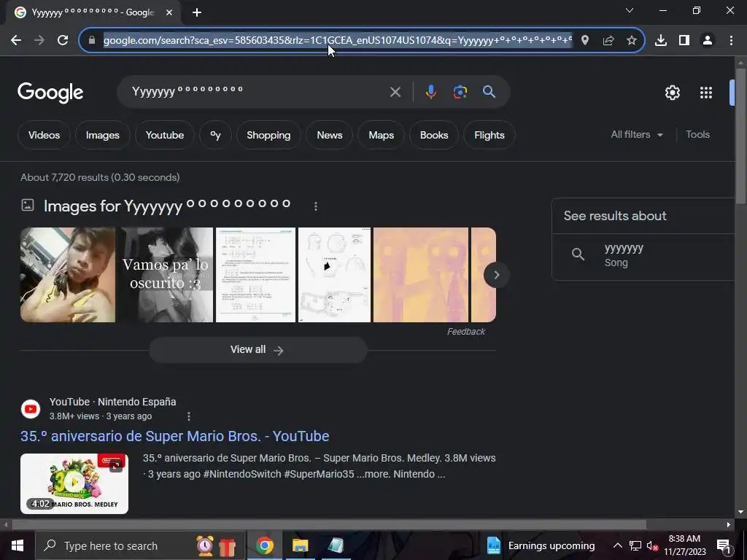Show hidden system tray icons
Image resolution: width=747 pixels, height=560 pixels.
pos(617,545)
